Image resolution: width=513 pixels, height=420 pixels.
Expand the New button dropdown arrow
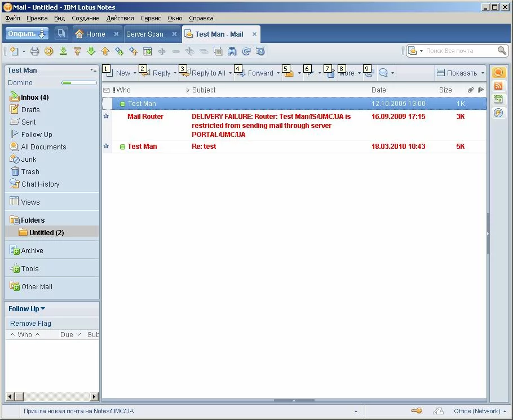pos(135,73)
